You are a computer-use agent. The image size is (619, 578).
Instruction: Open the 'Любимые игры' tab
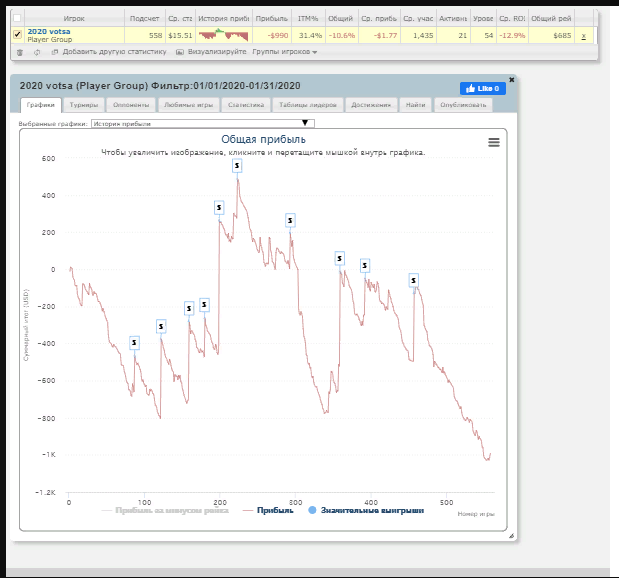(x=188, y=105)
